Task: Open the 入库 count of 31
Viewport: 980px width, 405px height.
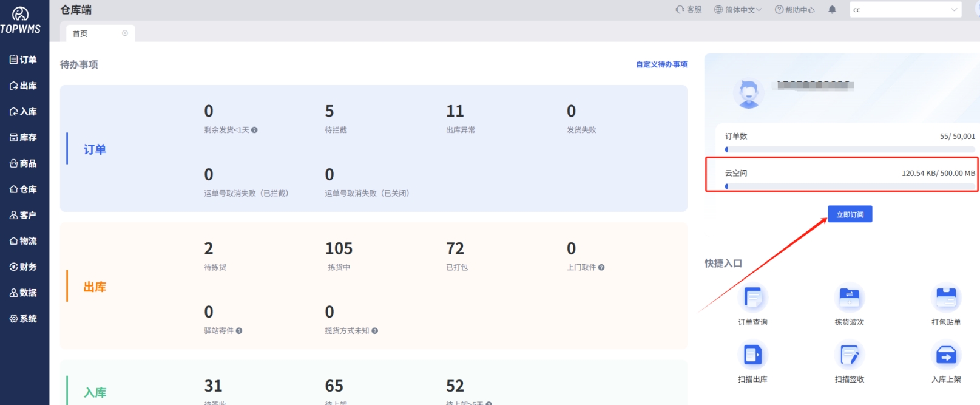Action: point(213,386)
